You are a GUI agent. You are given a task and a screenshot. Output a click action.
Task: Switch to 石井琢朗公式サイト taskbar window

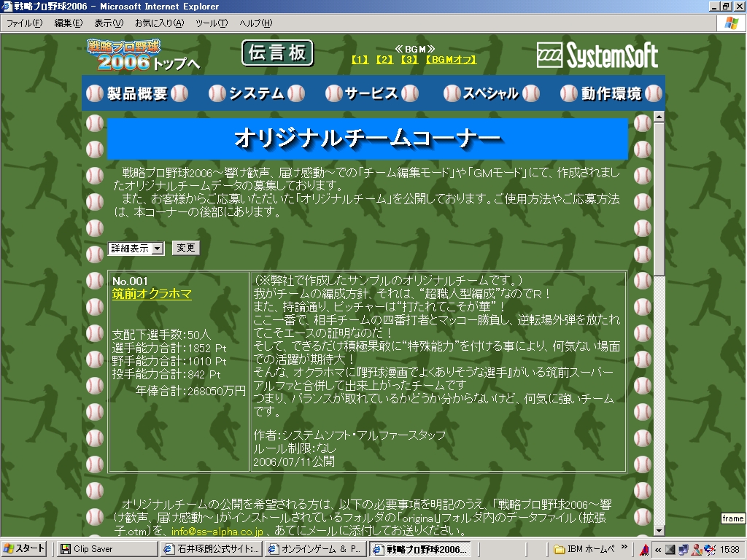click(212, 549)
